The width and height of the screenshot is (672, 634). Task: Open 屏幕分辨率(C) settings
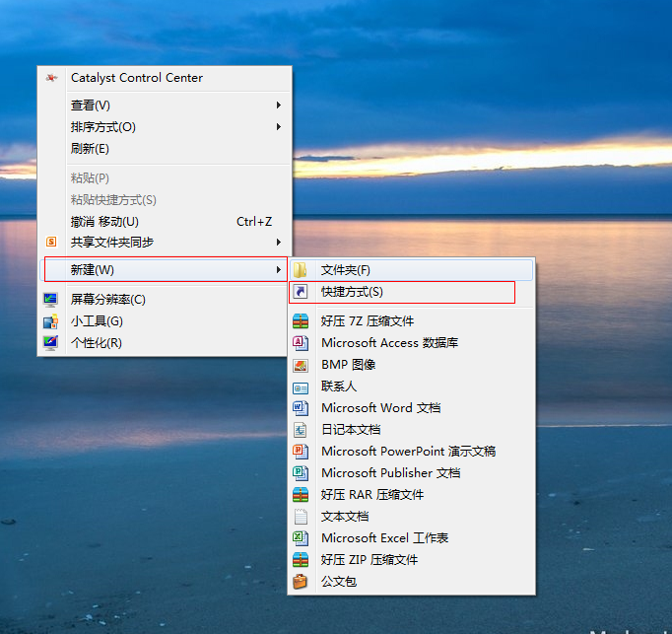pyautogui.click(x=163, y=300)
